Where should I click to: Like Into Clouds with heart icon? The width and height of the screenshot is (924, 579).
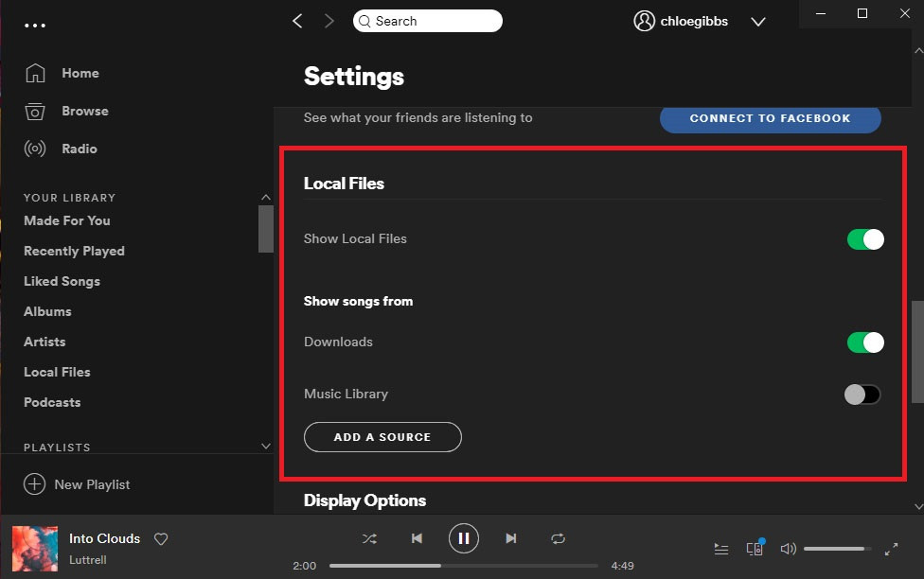click(x=161, y=539)
